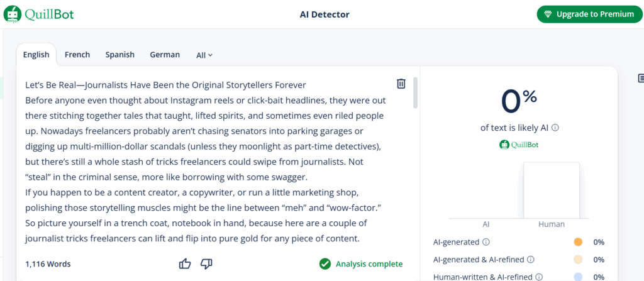
Task: Switch to the Spanish tab
Action: (x=119, y=55)
